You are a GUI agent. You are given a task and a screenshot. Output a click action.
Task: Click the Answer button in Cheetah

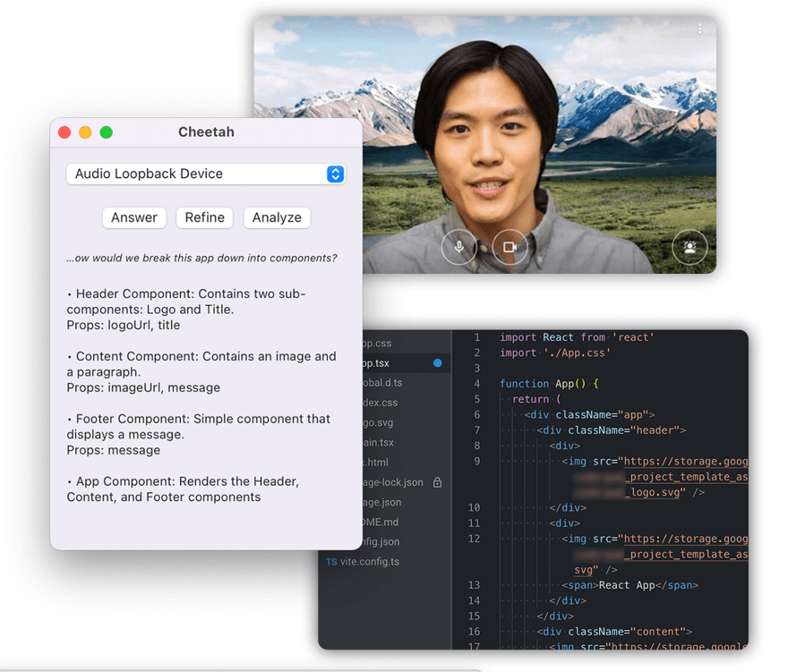click(134, 217)
